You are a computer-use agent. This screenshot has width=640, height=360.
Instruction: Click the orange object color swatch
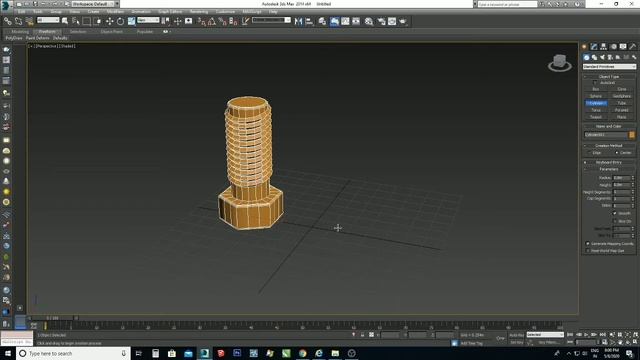pyautogui.click(x=632, y=135)
